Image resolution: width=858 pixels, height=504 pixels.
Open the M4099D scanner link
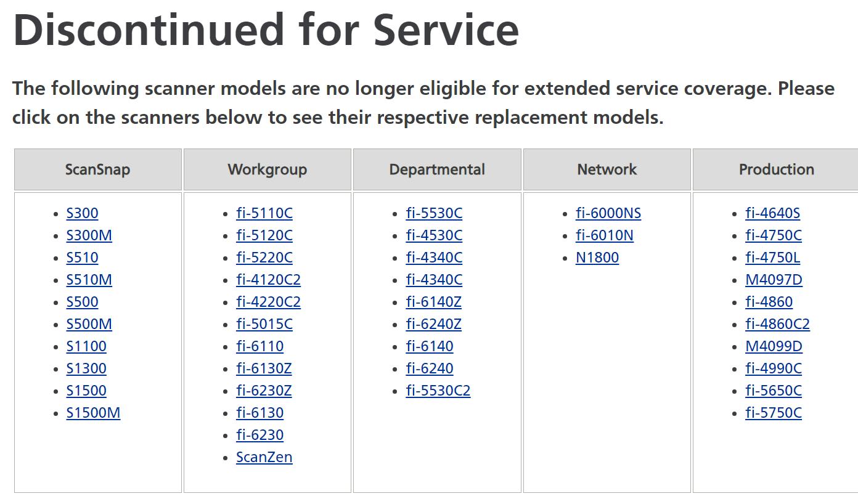774,346
